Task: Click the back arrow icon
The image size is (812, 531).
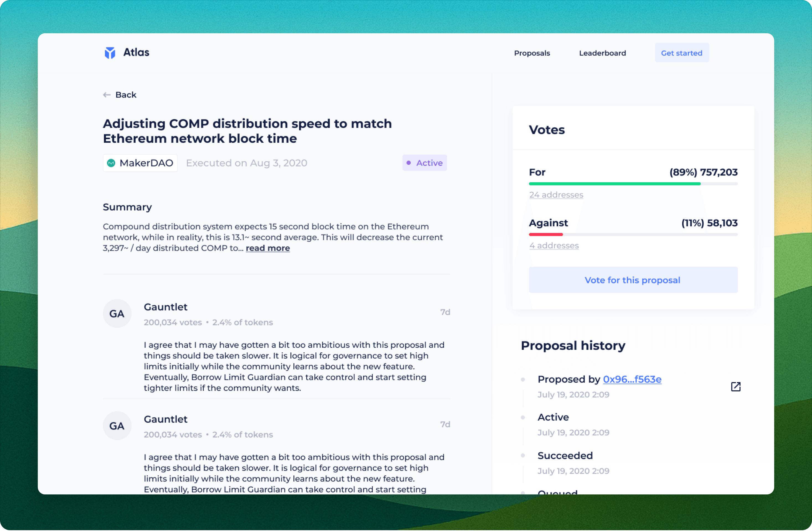Action: [107, 95]
